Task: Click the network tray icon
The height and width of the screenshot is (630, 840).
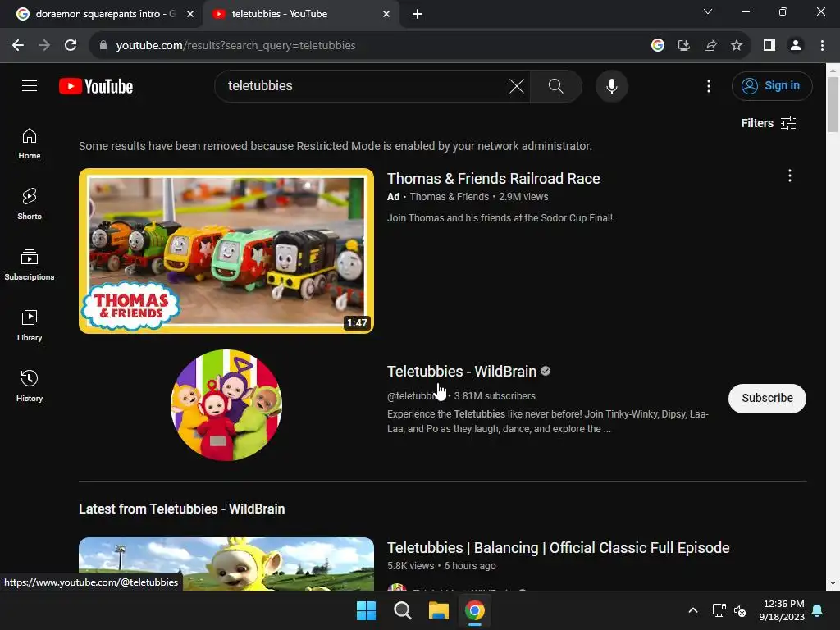Action: click(719, 610)
